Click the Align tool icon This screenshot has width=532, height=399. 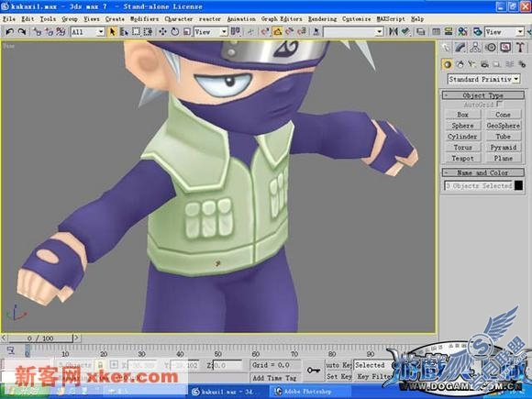coord(405,32)
